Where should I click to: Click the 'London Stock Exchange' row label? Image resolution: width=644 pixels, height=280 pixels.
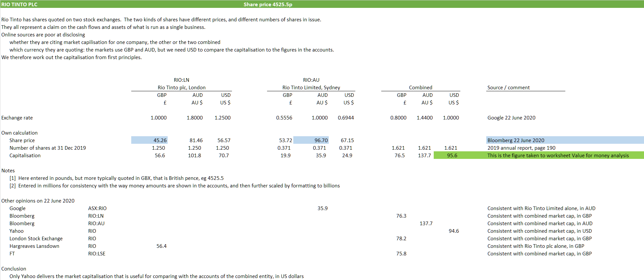click(x=36, y=238)
